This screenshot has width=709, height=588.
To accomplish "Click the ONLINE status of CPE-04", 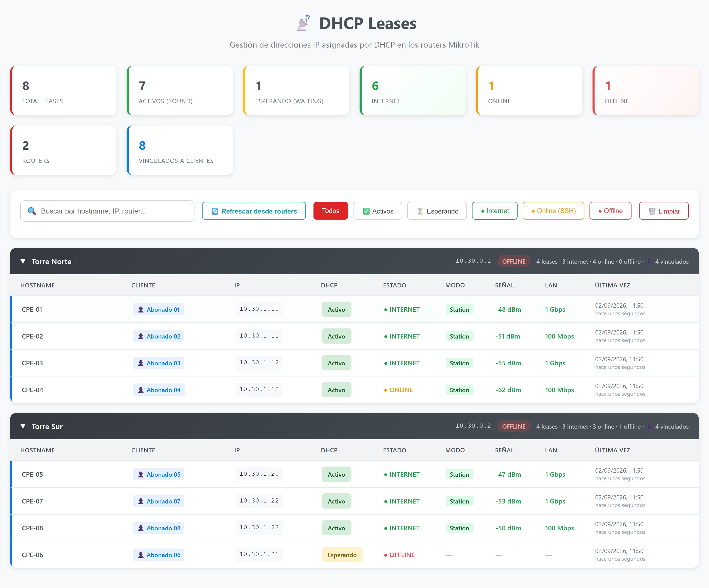I will pos(398,390).
